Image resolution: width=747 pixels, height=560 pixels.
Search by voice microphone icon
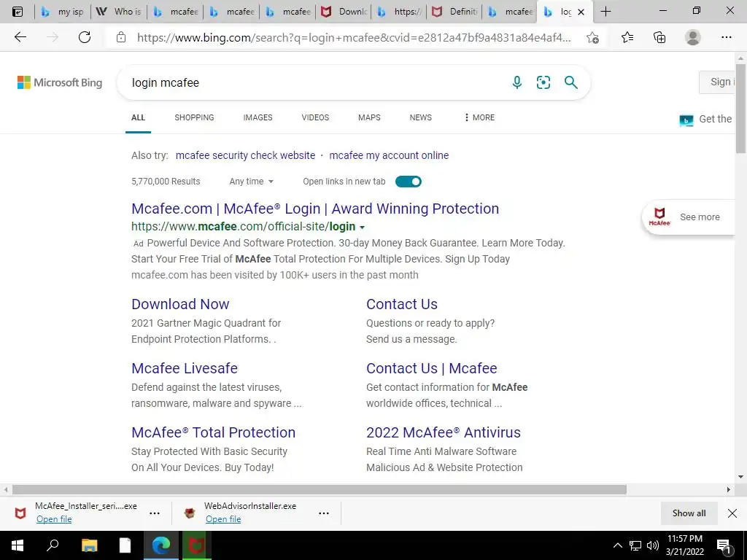point(517,82)
